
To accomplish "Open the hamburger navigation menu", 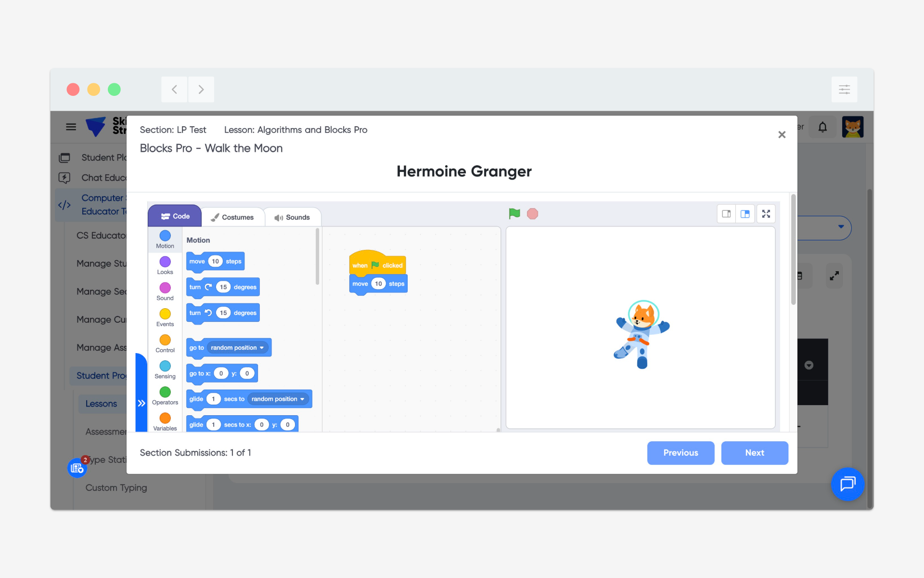I will tap(71, 127).
